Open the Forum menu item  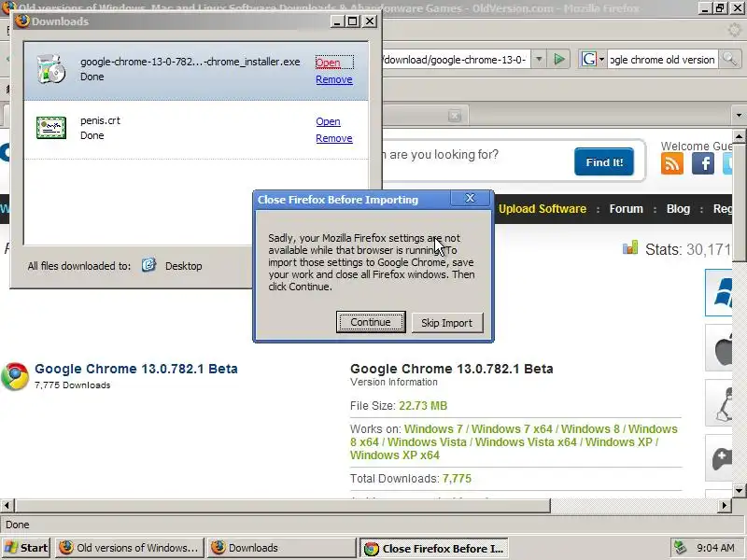(x=626, y=209)
